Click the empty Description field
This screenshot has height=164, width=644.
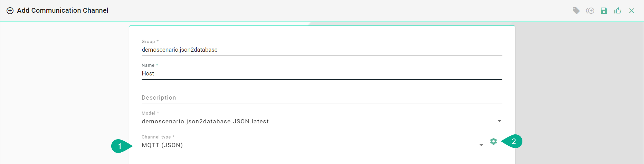[322, 98]
